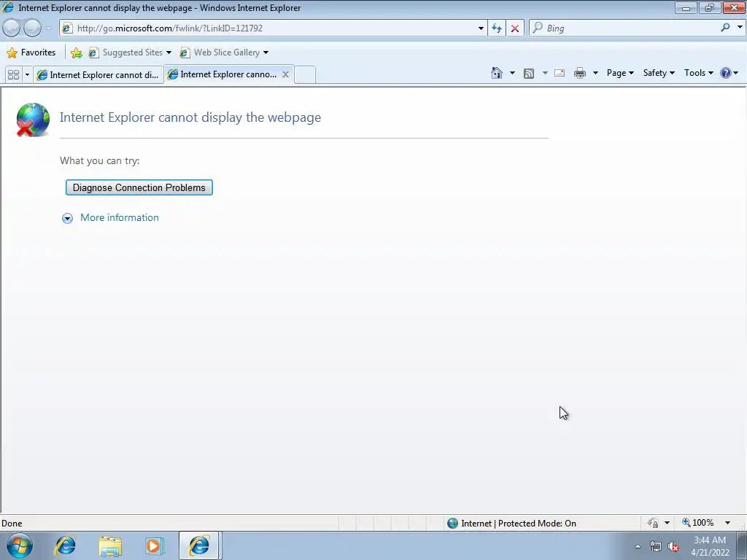The image size is (747, 560).
Task: Click the Read Mail envelope icon
Action: point(560,73)
